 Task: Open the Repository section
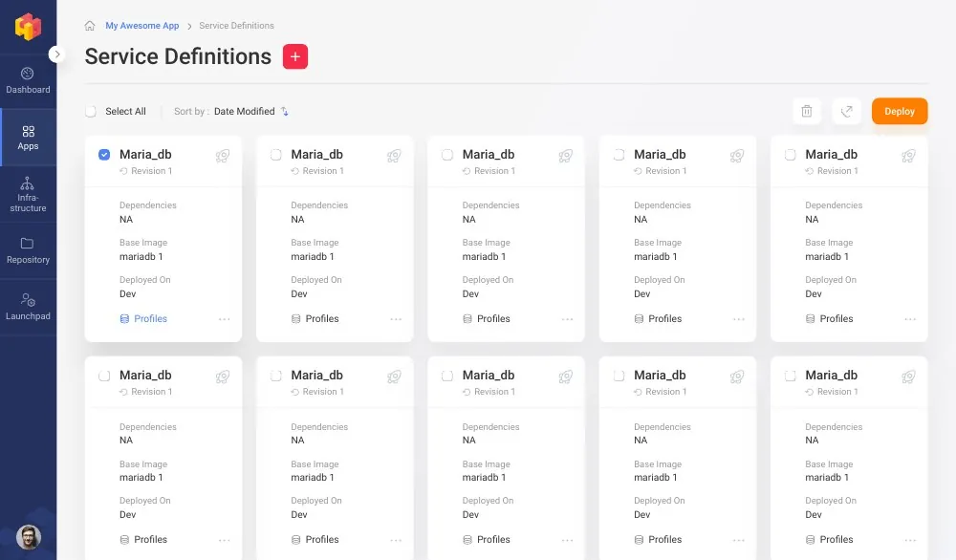click(28, 251)
